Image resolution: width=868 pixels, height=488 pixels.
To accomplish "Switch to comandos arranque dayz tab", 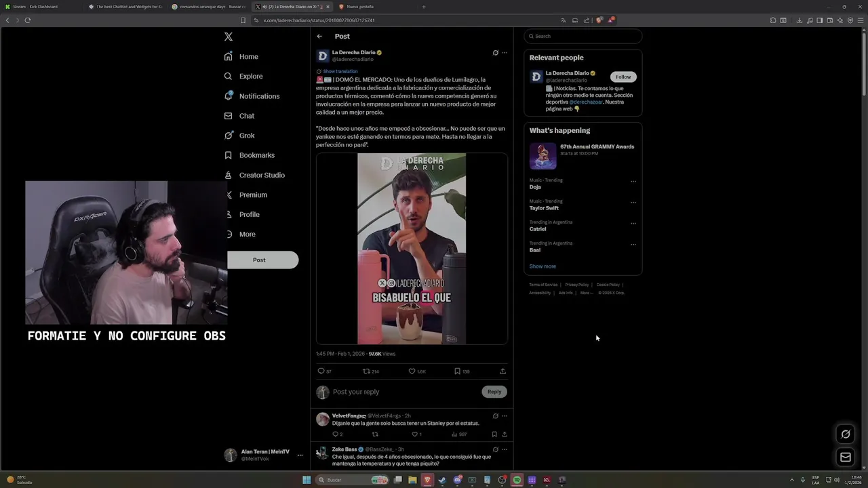I will [209, 7].
